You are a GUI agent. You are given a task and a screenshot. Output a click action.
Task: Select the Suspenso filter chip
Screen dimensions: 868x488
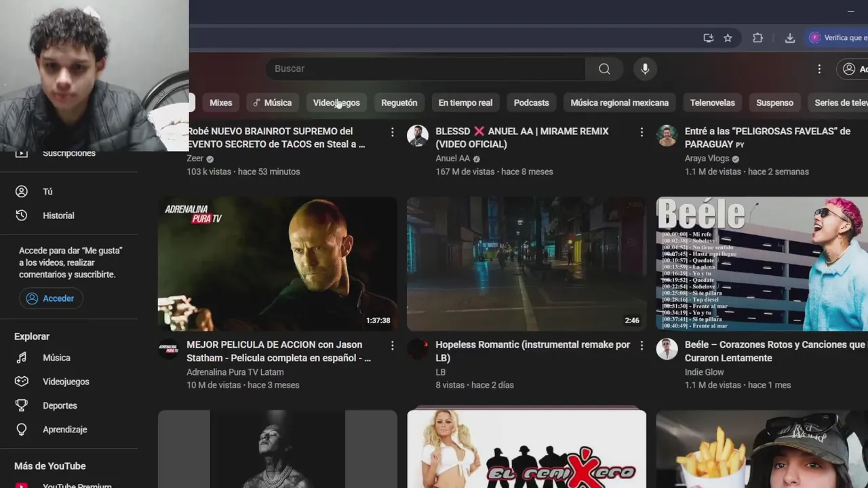click(774, 103)
